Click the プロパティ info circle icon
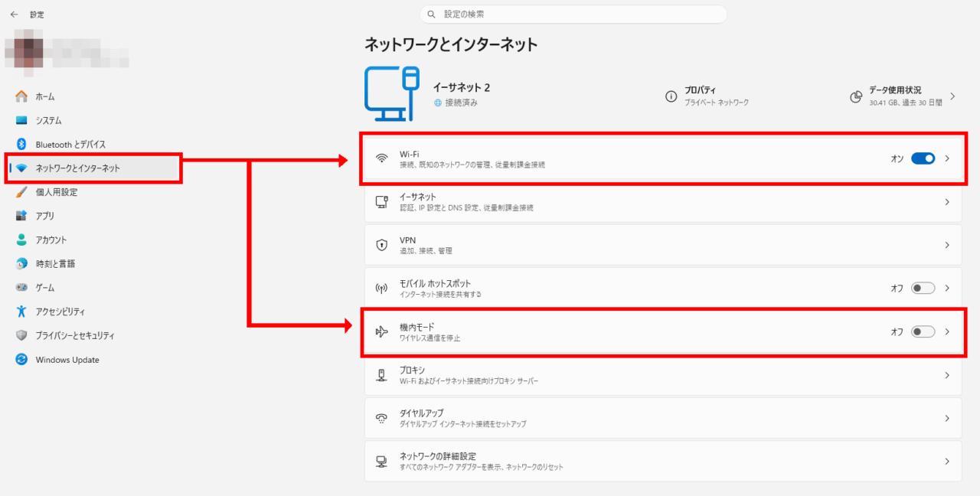980x496 pixels. click(671, 96)
